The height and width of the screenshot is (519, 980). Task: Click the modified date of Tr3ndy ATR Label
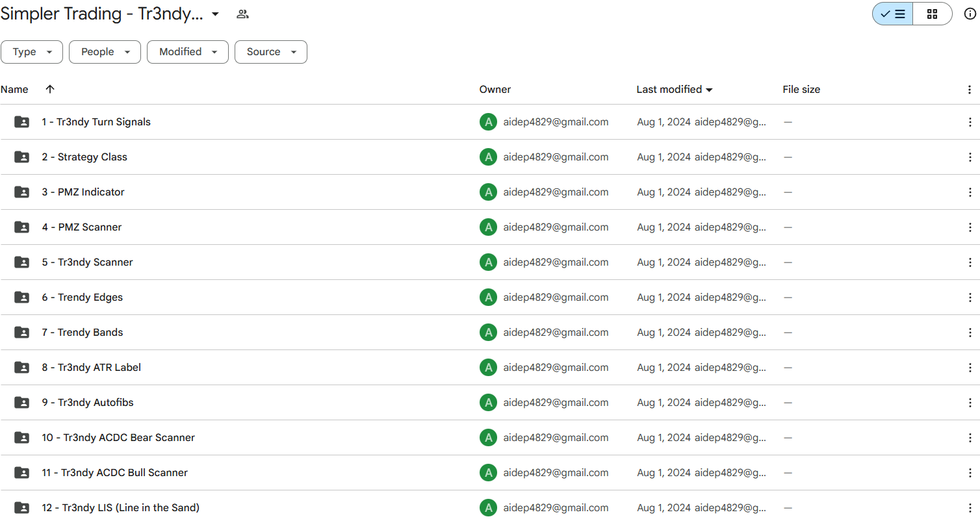[x=664, y=368]
